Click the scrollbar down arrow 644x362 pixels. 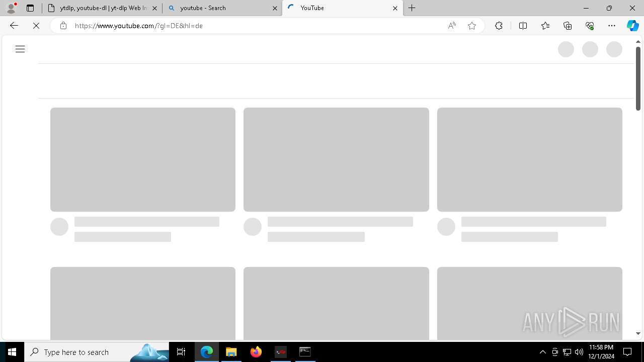click(638, 333)
